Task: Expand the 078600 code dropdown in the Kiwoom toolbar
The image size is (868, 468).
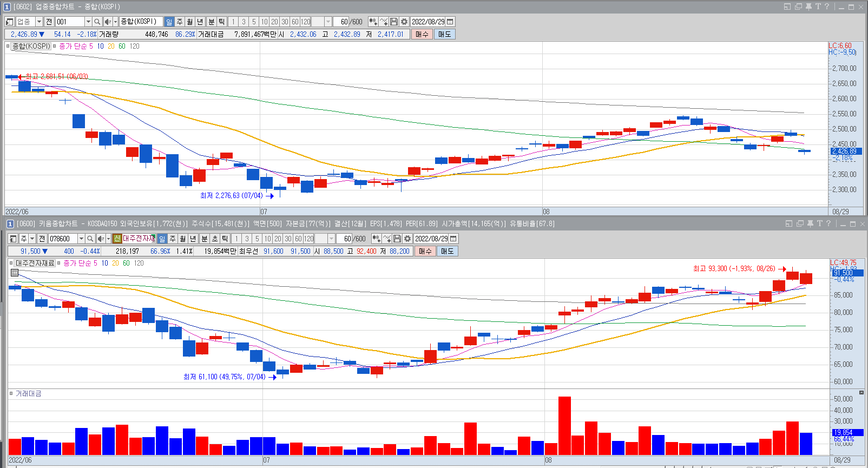Action: pyautogui.click(x=81, y=239)
